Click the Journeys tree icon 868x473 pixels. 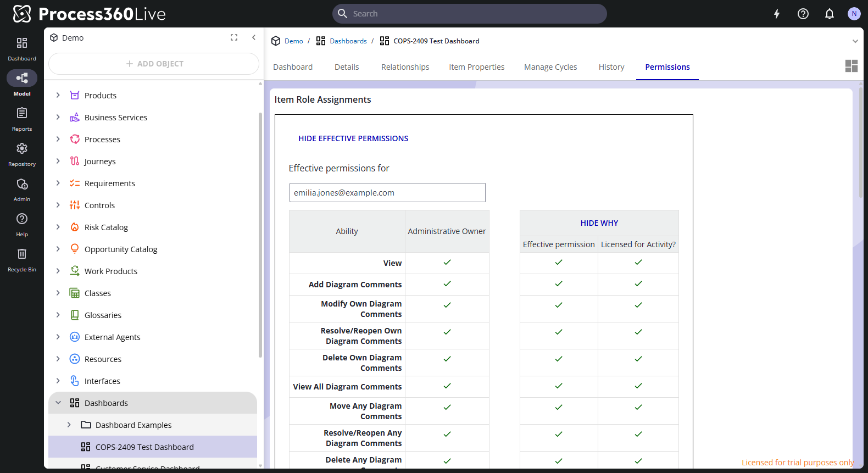pyautogui.click(x=75, y=161)
